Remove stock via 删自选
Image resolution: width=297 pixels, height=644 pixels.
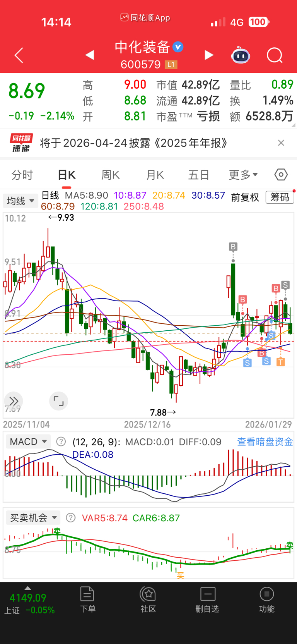click(x=207, y=599)
